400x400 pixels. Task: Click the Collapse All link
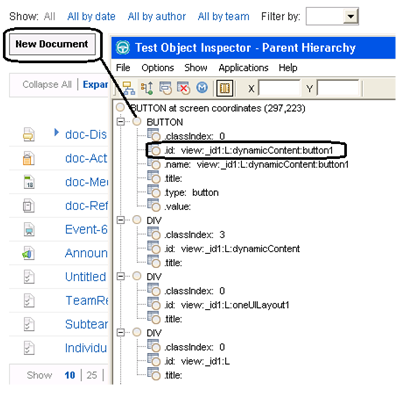[47, 85]
